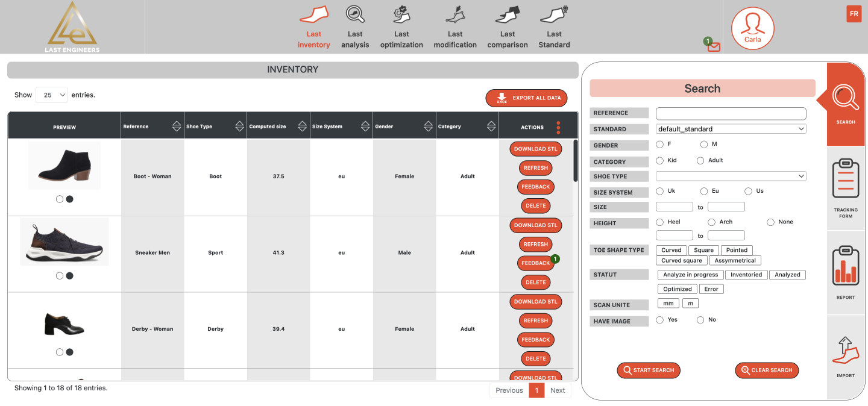868x406 pixels.
Task: Select the dark color swatch under Boot preview
Action: tap(70, 199)
